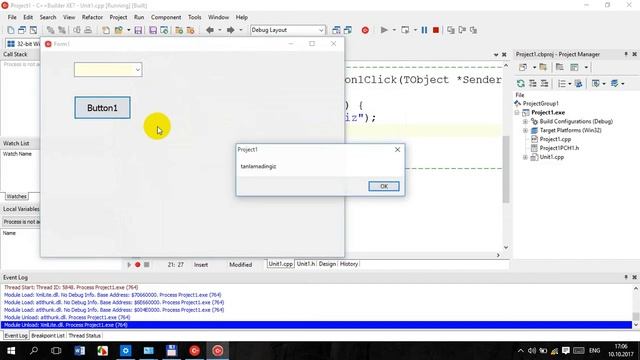Click the back navigation arrow in toolbar
The width and height of the screenshot is (640, 360).
(x=210, y=30)
